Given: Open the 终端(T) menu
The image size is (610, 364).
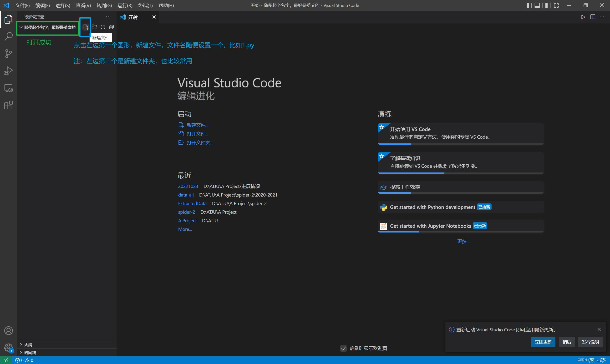Looking at the screenshot, I should [145, 5].
